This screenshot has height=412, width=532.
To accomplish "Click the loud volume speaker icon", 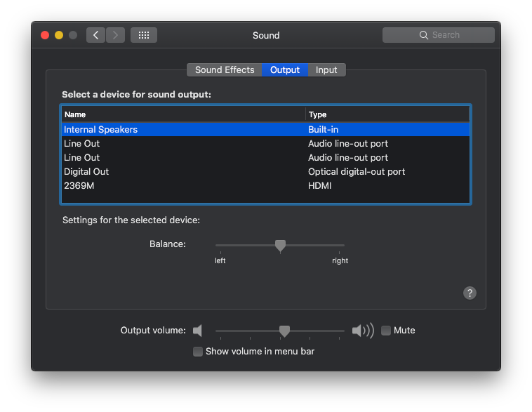I will pyautogui.click(x=363, y=331).
